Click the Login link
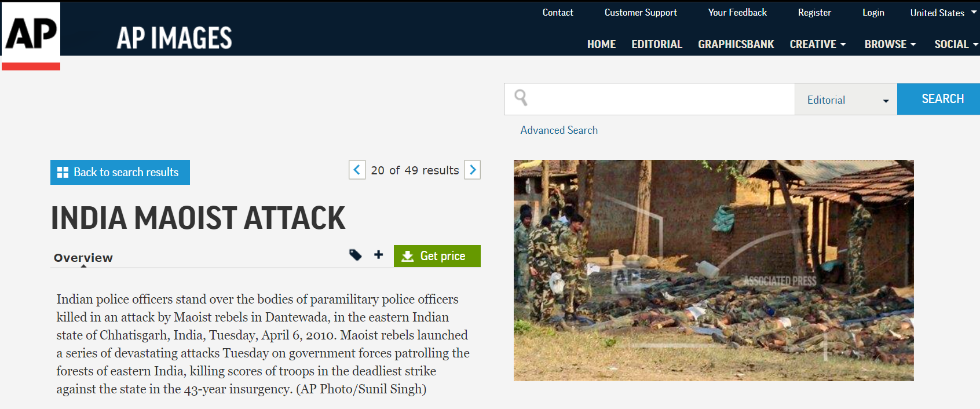980x409 pixels. pyautogui.click(x=873, y=13)
